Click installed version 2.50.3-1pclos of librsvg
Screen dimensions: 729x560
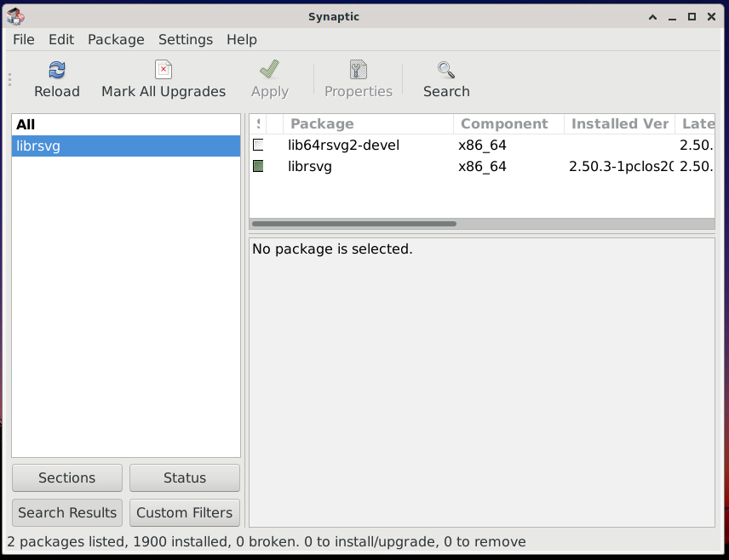point(621,166)
